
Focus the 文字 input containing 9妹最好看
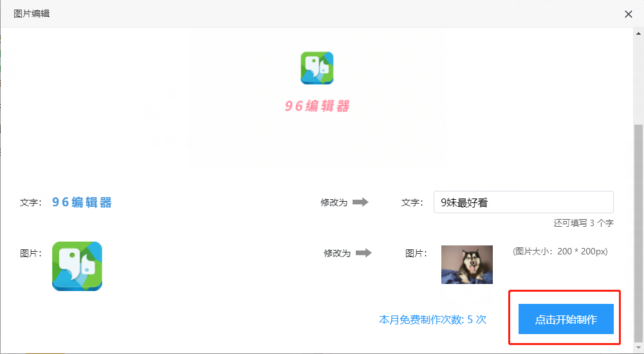[523, 202]
